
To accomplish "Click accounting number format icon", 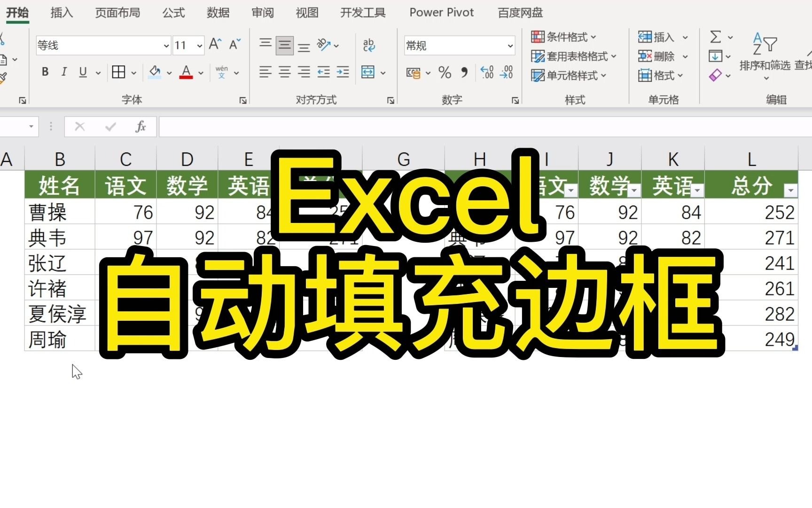I will (414, 73).
